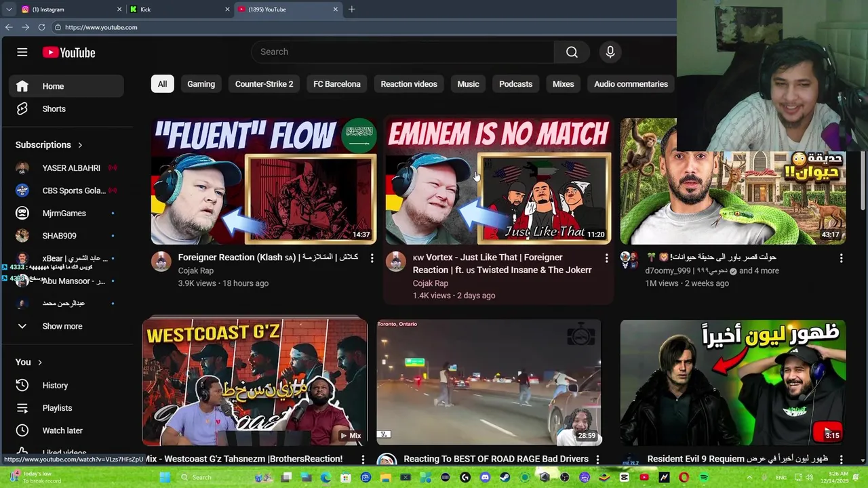Click the search magnifier button
This screenshot has width=868, height=488.
coord(572,52)
